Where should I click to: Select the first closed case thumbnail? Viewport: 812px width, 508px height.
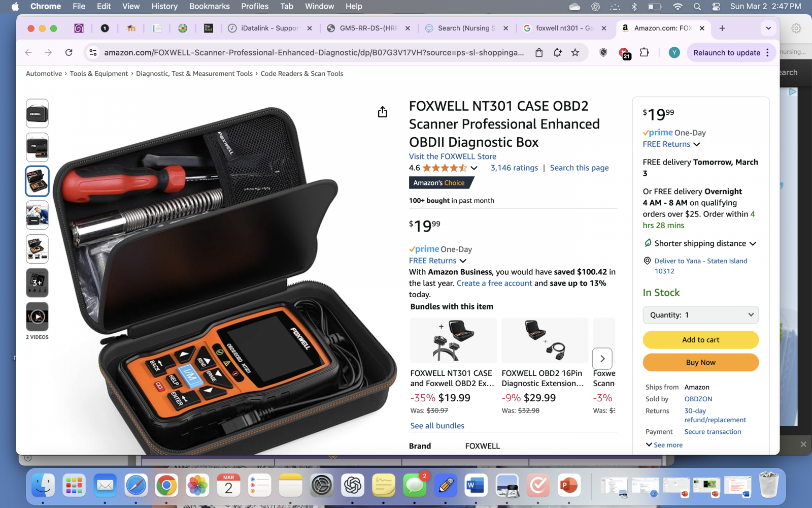[37, 113]
